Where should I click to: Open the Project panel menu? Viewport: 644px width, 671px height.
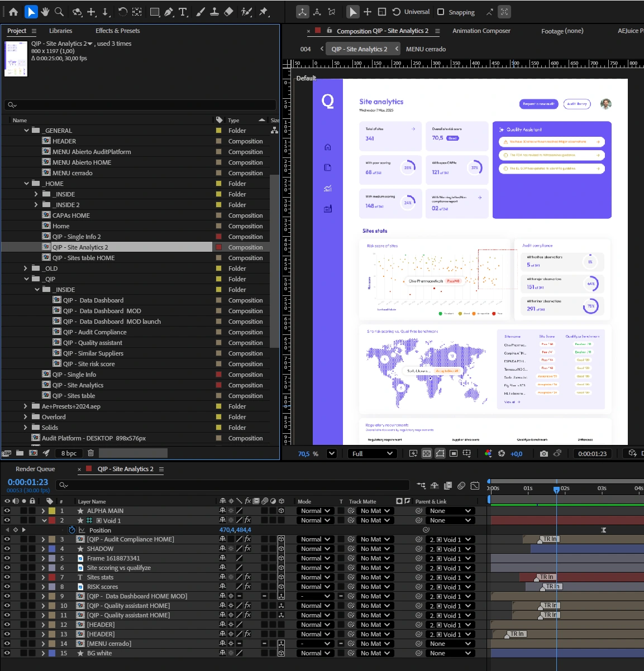point(34,31)
